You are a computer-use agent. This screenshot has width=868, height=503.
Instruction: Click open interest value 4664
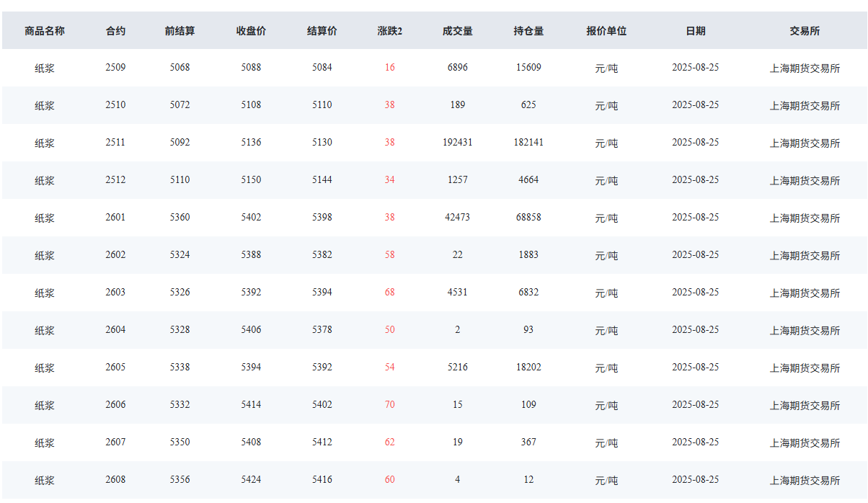pyautogui.click(x=528, y=180)
